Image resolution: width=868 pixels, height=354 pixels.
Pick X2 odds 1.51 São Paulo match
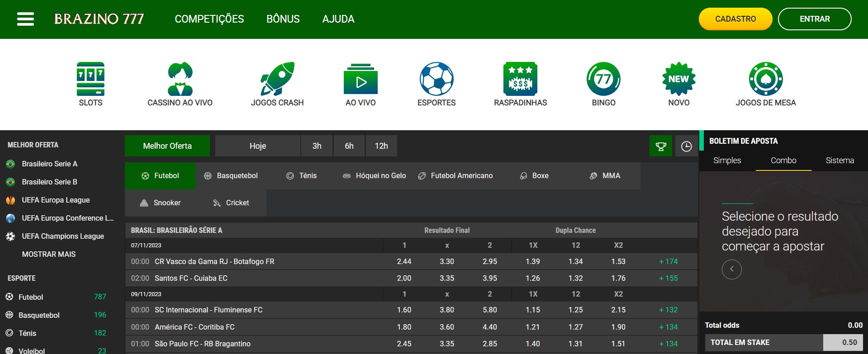(x=618, y=344)
